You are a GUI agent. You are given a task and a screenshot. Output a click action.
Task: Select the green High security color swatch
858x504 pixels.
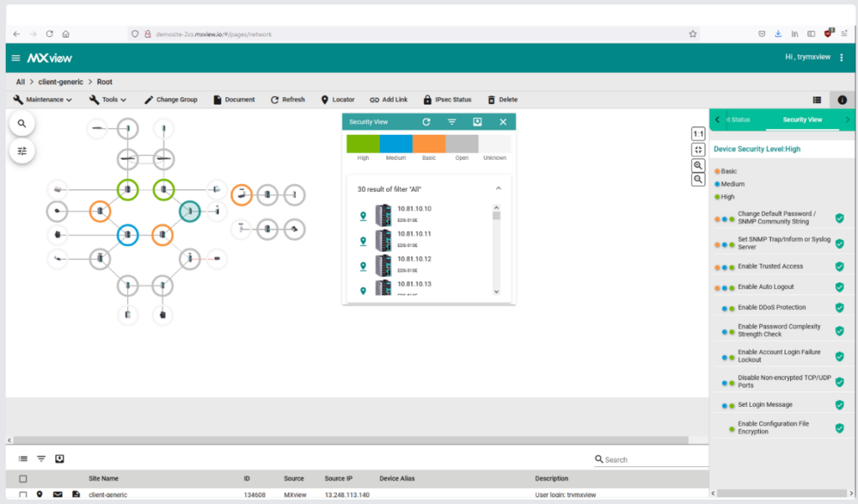coord(363,143)
